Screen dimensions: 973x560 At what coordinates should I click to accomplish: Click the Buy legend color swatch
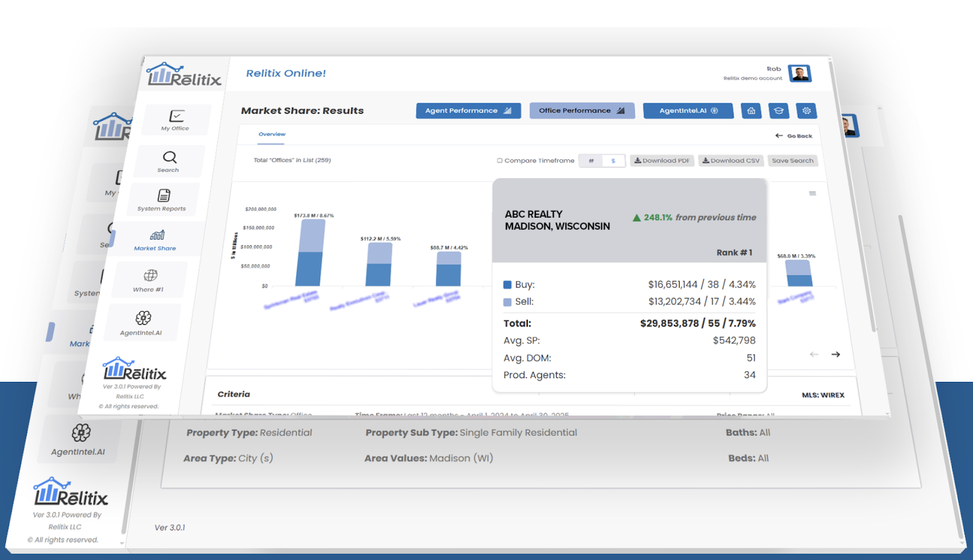[x=507, y=285]
